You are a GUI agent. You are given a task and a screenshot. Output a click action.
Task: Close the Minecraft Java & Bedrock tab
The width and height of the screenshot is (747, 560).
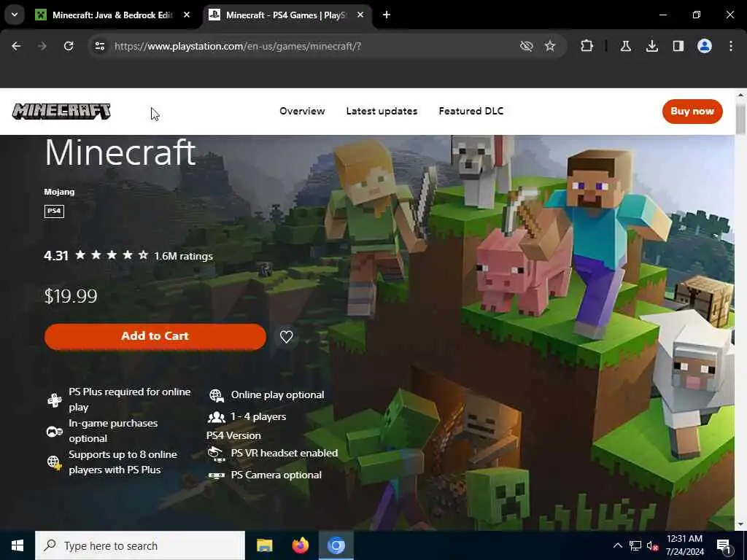pyautogui.click(x=187, y=15)
